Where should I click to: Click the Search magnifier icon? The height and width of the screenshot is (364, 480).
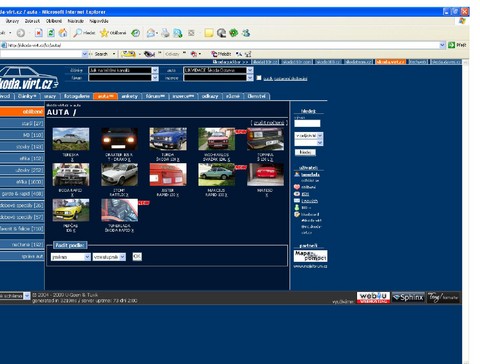click(x=77, y=33)
